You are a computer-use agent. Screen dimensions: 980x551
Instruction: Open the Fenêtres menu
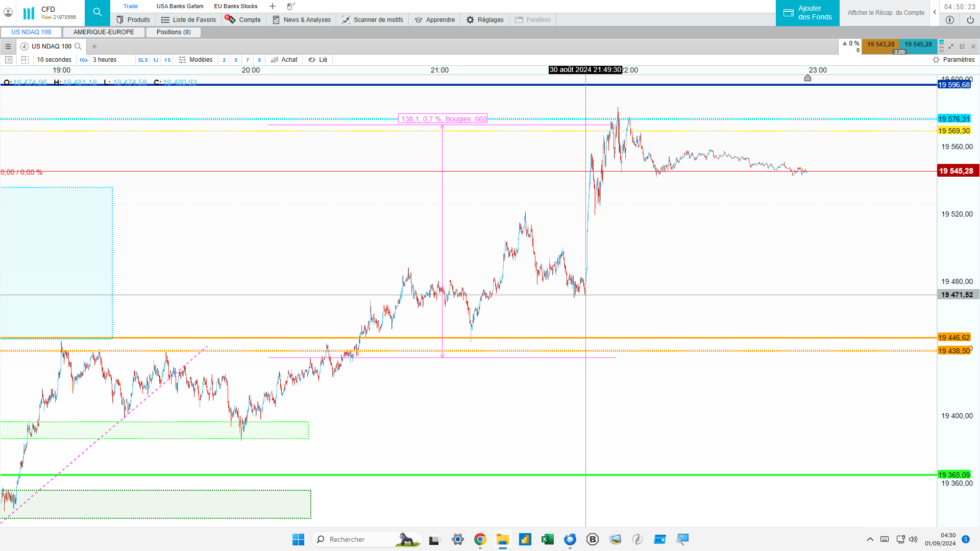click(533, 20)
